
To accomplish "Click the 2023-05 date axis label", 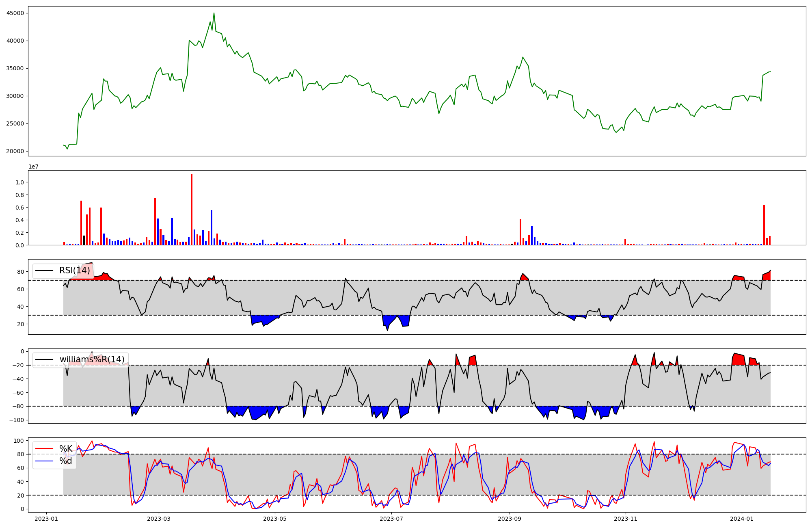I will click(x=275, y=519).
